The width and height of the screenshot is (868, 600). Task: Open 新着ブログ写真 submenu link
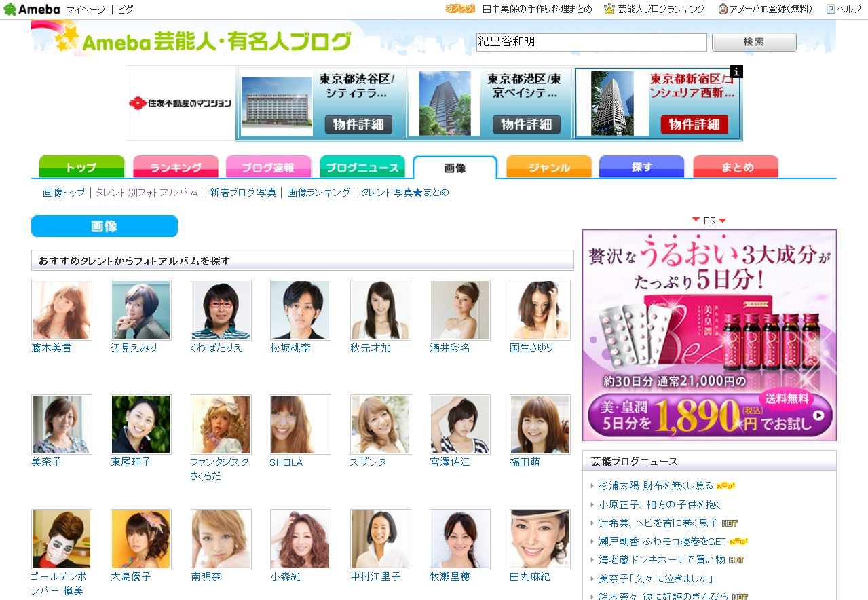click(243, 193)
